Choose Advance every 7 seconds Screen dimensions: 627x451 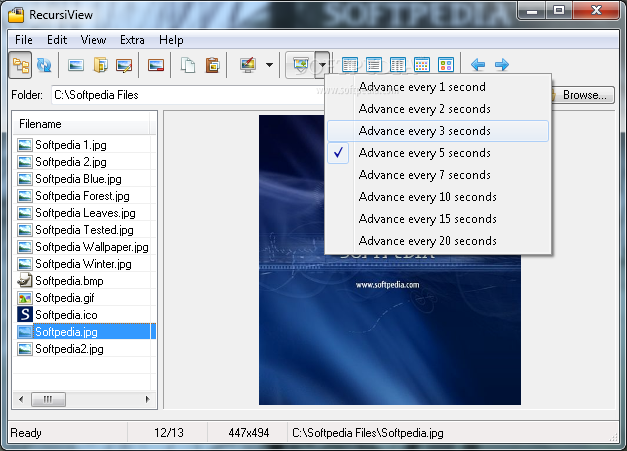pos(438,175)
